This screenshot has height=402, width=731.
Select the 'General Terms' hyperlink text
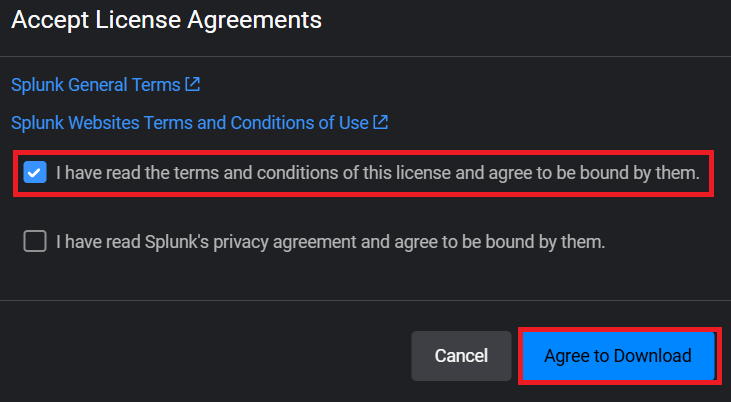pos(128,85)
